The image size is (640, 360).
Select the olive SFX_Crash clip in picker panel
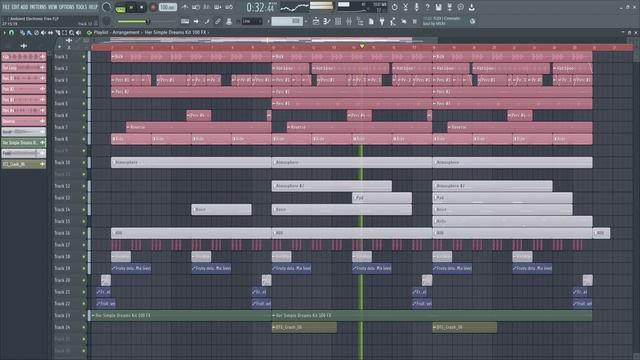24,164
